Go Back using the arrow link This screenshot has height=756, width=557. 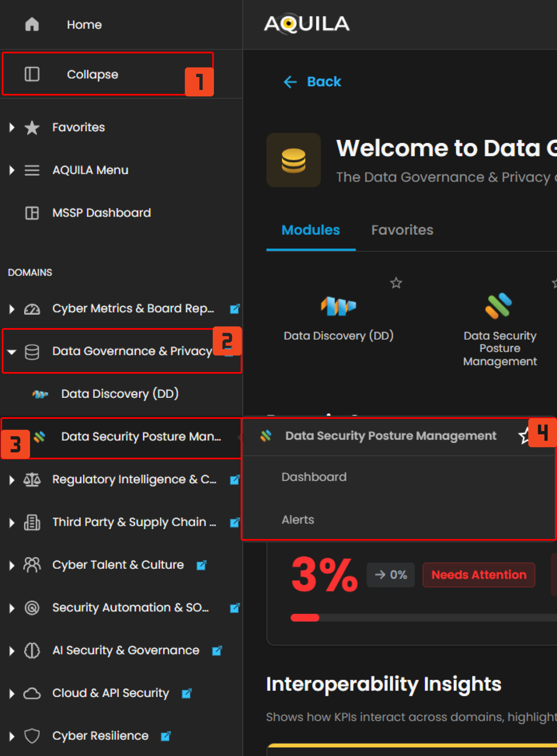click(313, 82)
